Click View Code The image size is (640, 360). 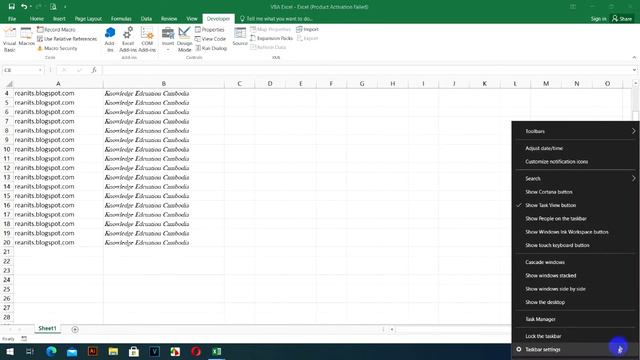[x=210, y=39]
